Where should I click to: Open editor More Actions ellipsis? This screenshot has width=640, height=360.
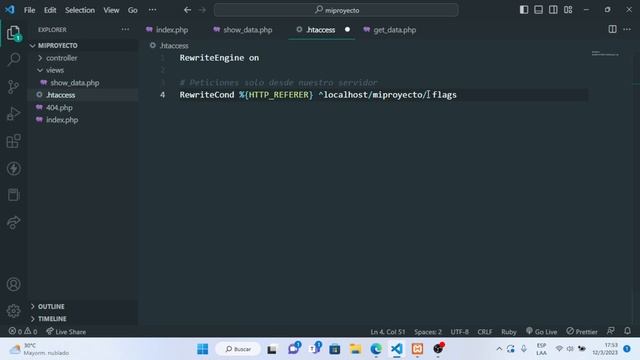click(627, 29)
